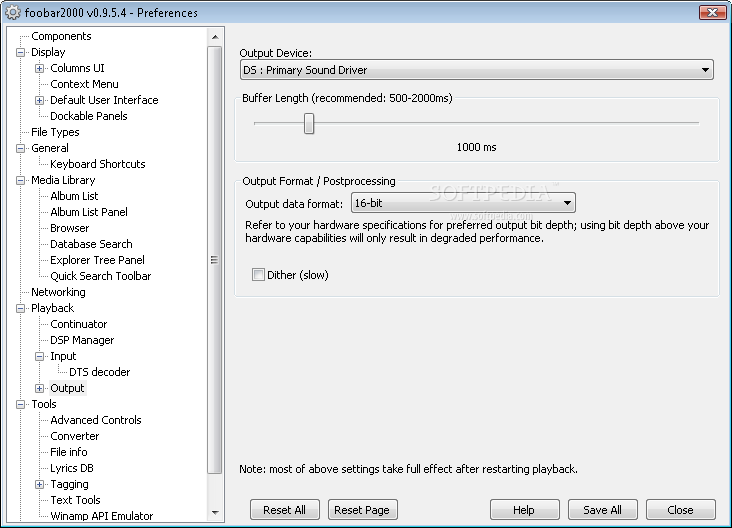
Task: Select Winamp API Emulator tree item
Action: pos(101,516)
